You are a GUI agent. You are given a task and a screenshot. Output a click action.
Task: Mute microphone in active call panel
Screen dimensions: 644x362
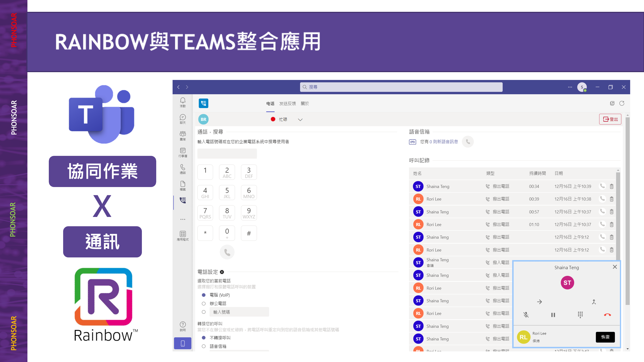[x=526, y=315]
